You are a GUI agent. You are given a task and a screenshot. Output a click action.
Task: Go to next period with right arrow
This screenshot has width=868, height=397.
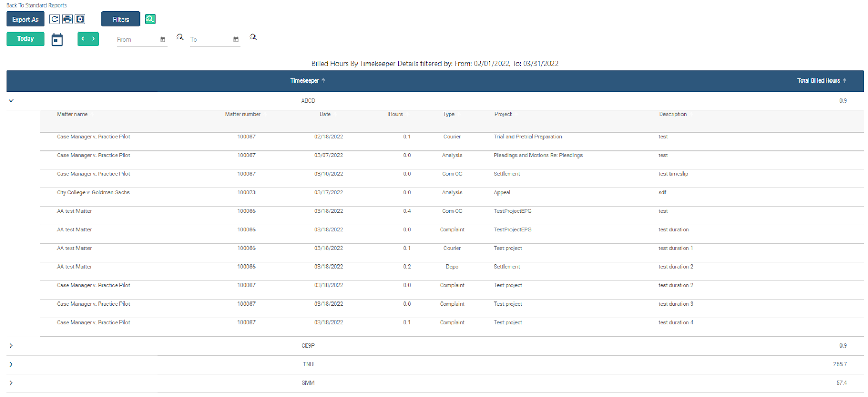(x=93, y=39)
